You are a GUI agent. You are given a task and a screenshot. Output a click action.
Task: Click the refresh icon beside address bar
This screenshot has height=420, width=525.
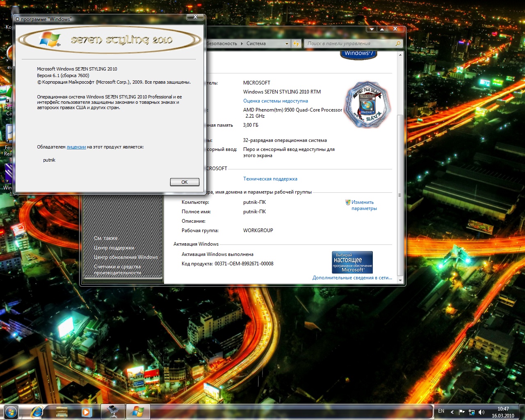click(x=296, y=43)
